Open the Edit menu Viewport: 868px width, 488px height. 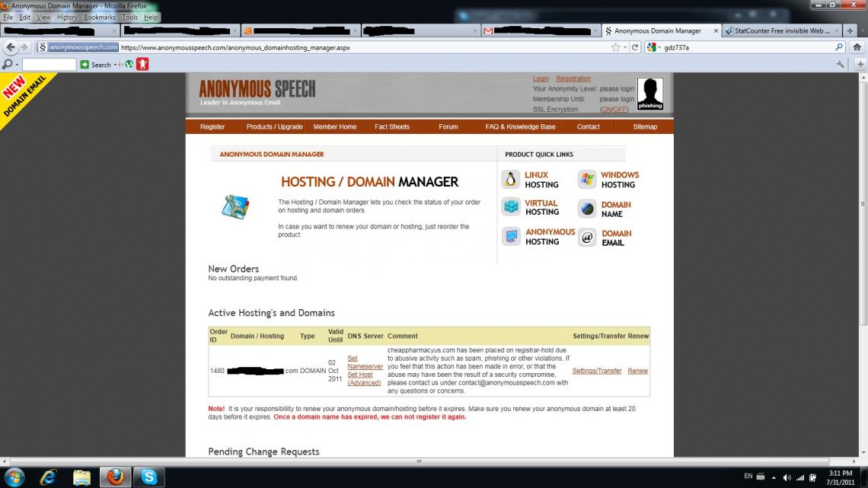(25, 18)
